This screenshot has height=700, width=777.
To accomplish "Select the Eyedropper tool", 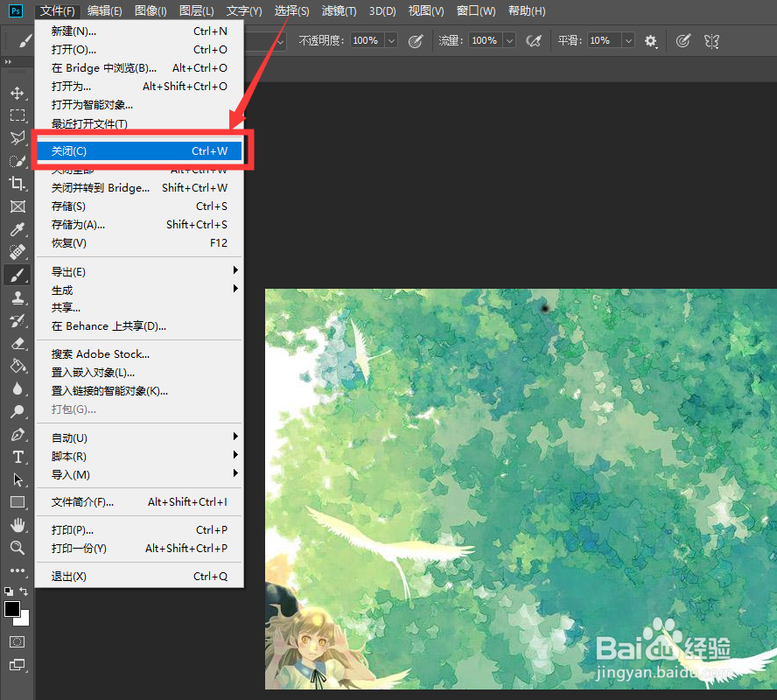I will [x=17, y=229].
